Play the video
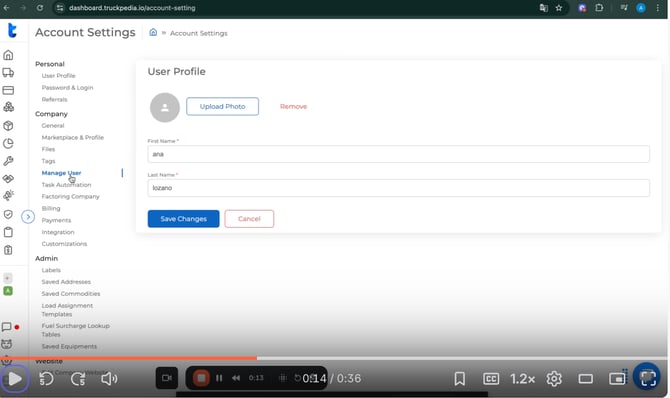This screenshot has height=398, width=670. [15, 379]
